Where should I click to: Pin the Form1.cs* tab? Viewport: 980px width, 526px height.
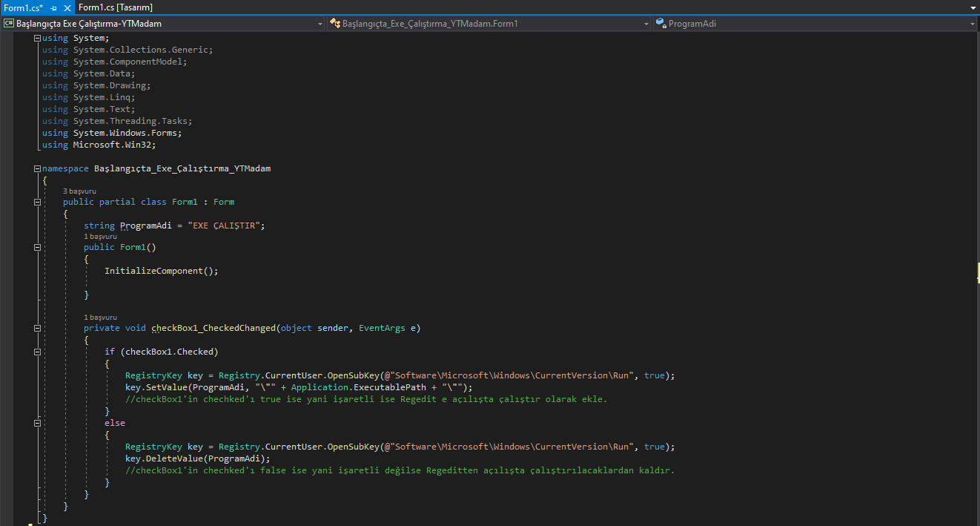point(53,7)
